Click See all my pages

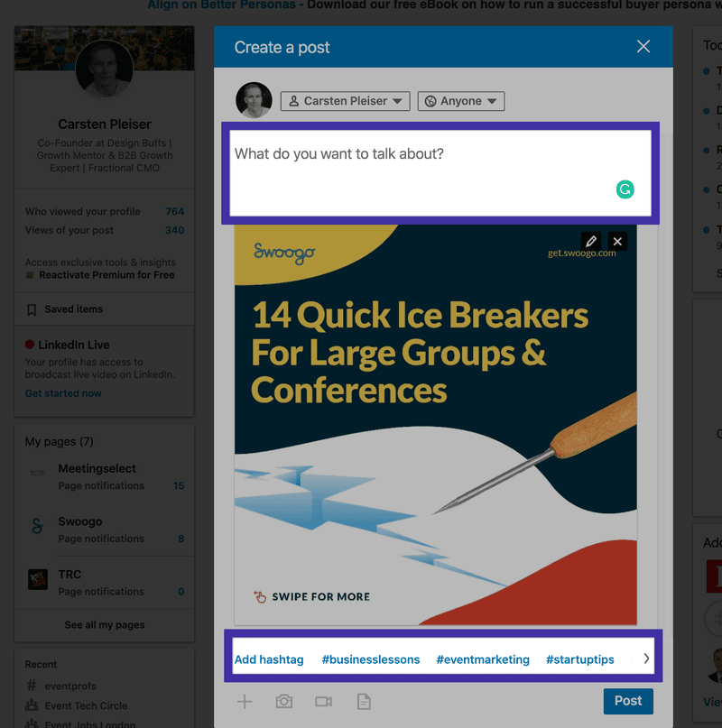[105, 625]
